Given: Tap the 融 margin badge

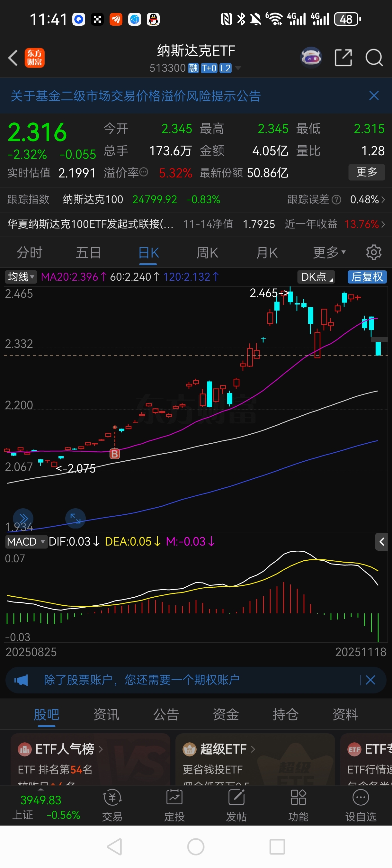Looking at the screenshot, I should 193,68.
